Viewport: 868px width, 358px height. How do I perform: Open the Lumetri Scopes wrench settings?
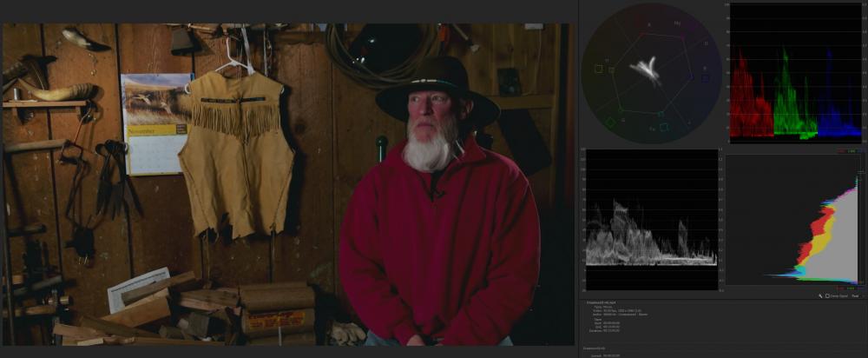click(x=820, y=295)
